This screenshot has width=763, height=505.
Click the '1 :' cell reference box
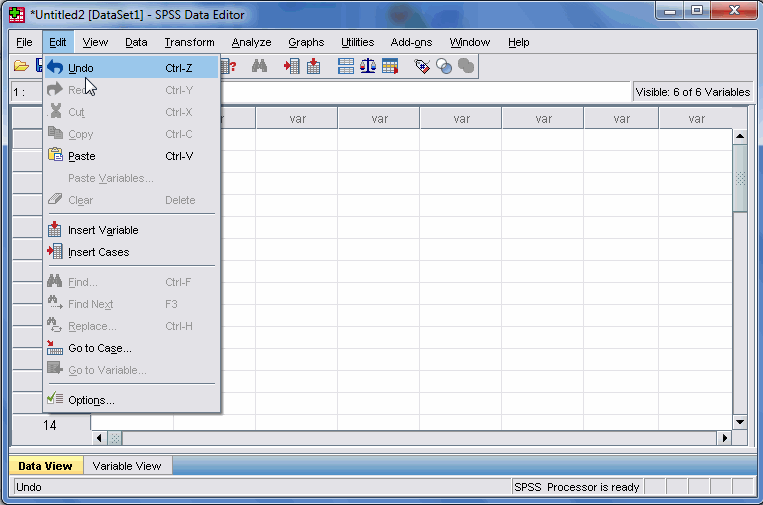click(27, 92)
